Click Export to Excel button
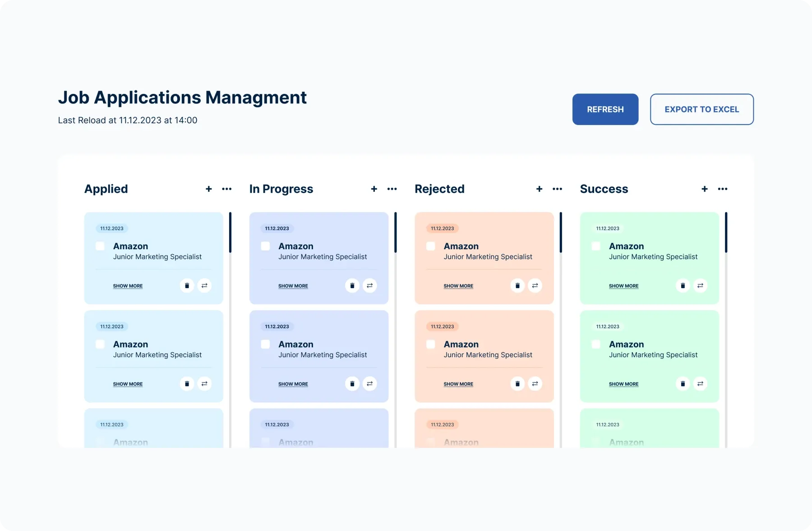Screen dimensions: 812x531 [x=701, y=109]
